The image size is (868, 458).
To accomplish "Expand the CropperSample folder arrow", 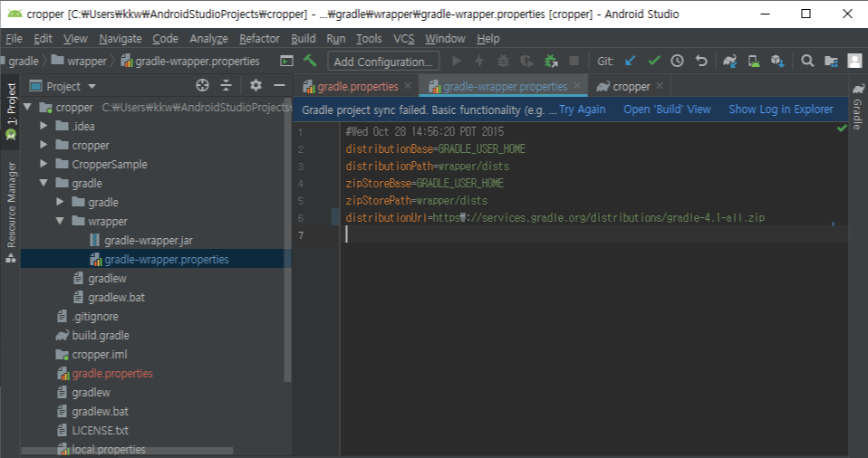I will (43, 164).
